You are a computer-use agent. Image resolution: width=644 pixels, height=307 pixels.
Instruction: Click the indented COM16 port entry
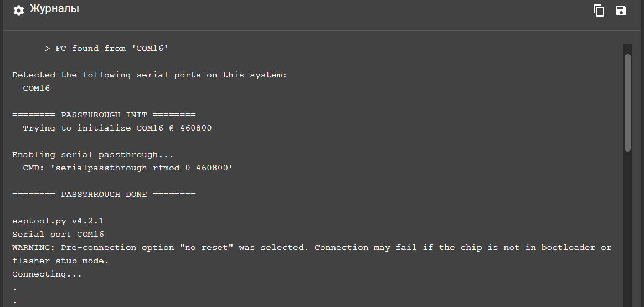coord(37,89)
